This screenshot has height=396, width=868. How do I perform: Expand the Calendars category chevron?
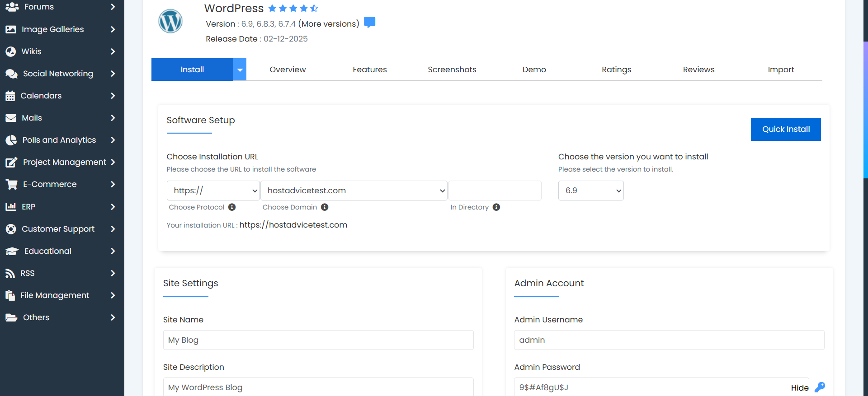(113, 96)
